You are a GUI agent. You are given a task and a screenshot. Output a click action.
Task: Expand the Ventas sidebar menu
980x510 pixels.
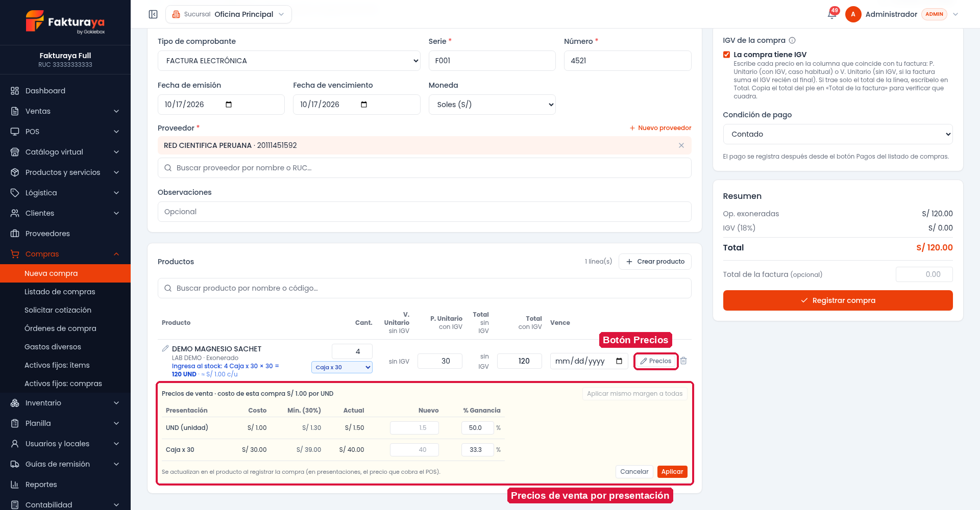pyautogui.click(x=65, y=111)
